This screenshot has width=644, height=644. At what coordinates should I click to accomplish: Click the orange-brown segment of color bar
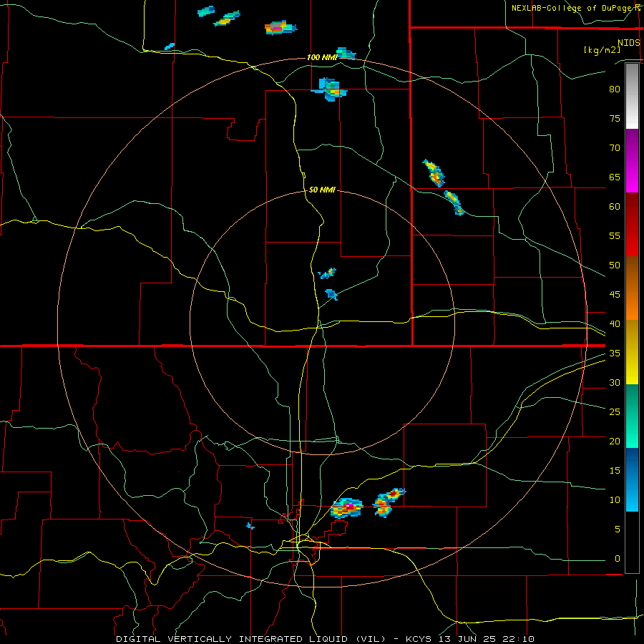click(632, 288)
